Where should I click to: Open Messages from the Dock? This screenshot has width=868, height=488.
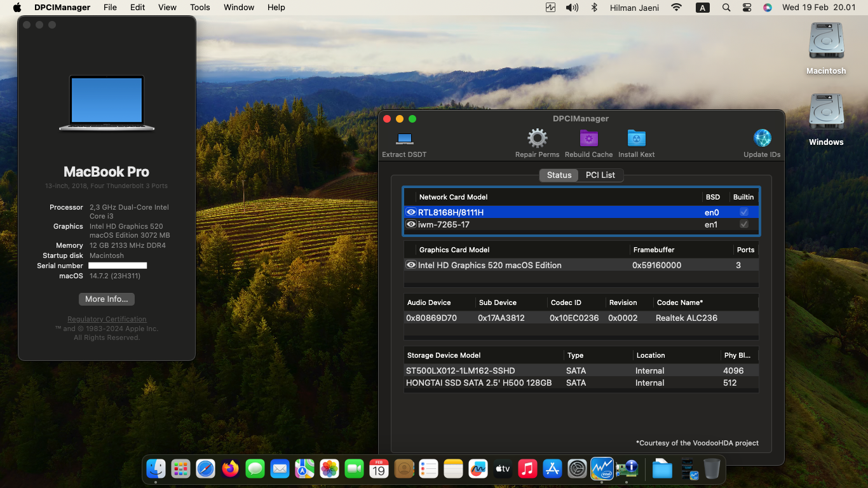pyautogui.click(x=255, y=469)
